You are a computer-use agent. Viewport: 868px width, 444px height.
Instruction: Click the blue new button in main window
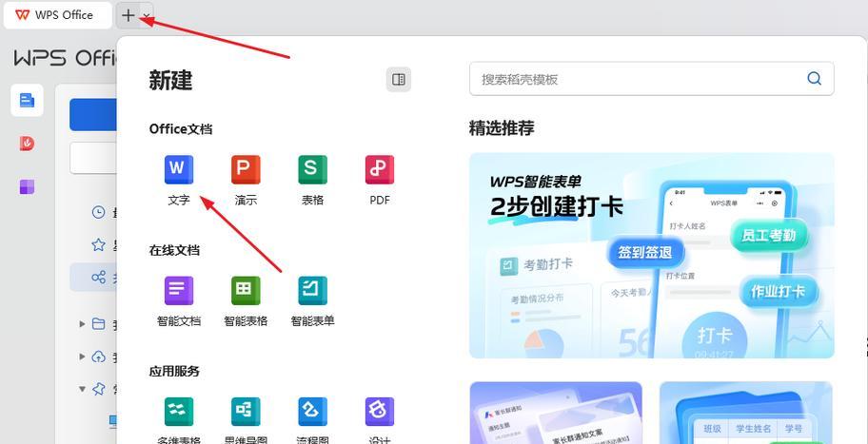coord(93,114)
